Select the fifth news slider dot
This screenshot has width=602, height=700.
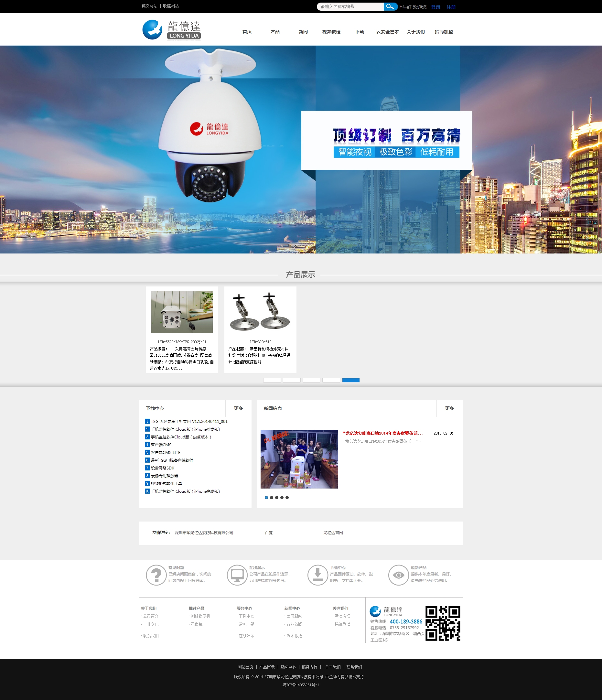287,497
